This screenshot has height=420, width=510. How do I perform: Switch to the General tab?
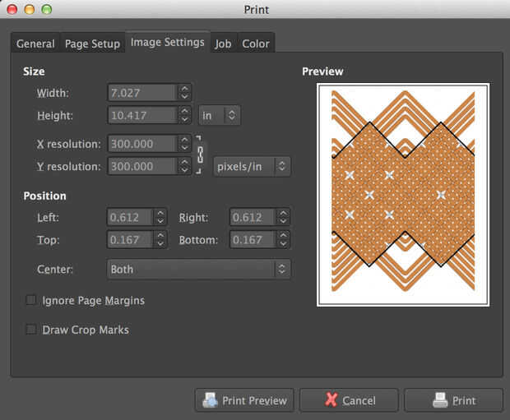pos(35,44)
